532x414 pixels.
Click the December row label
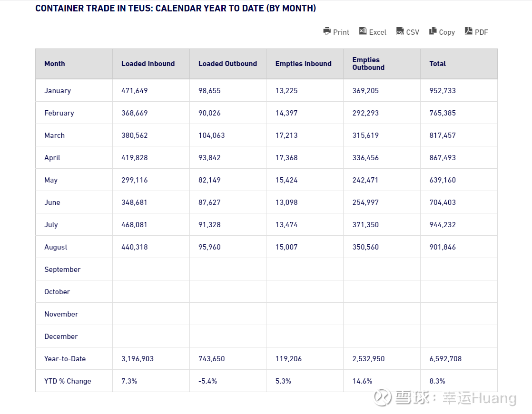coord(61,337)
